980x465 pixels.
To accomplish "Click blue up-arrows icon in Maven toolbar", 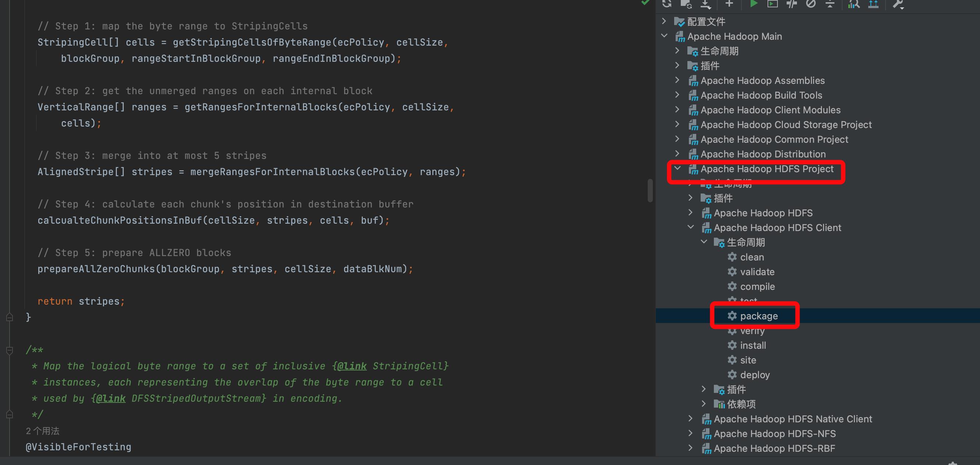I will 873,4.
